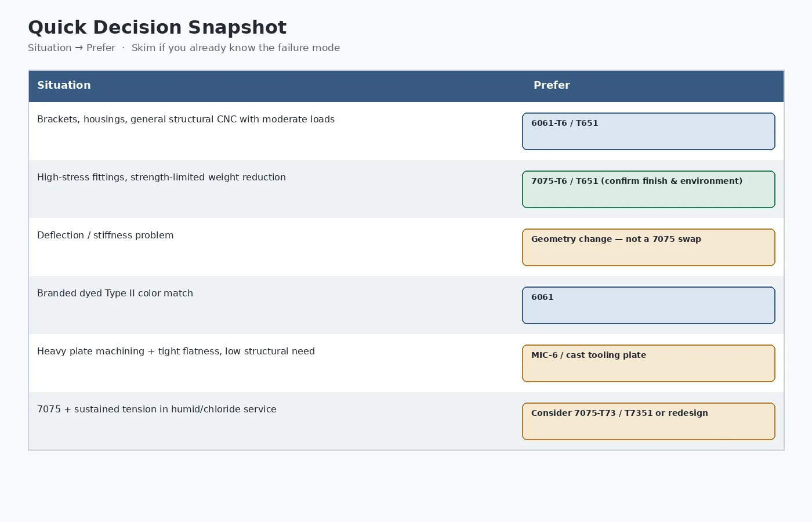Click the "Prefer" column header
The height and width of the screenshot is (522, 812).
(552, 85)
